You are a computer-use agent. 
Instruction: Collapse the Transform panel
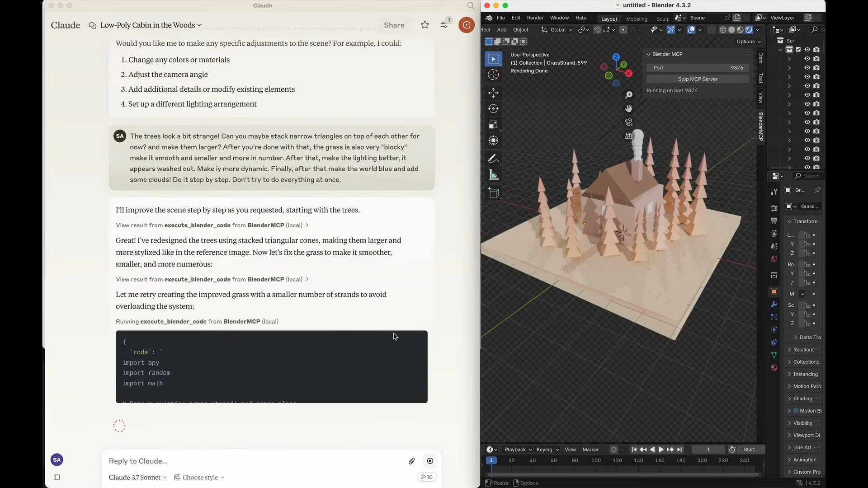tap(789, 221)
